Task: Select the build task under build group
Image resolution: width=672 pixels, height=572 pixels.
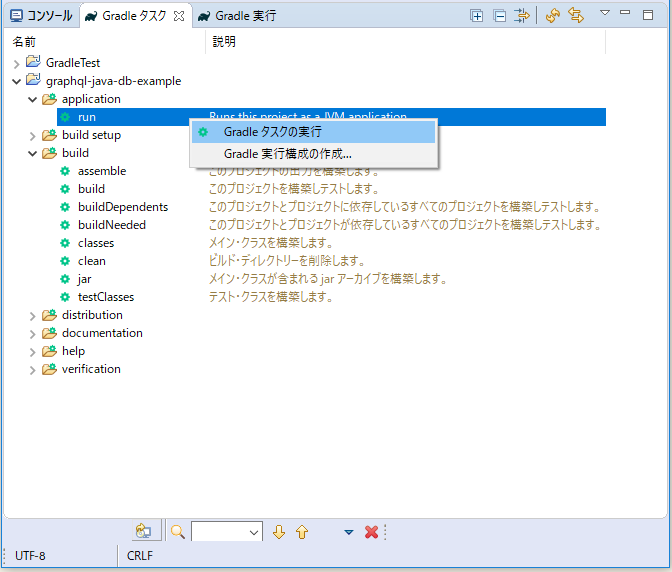Action: pyautogui.click(x=91, y=189)
